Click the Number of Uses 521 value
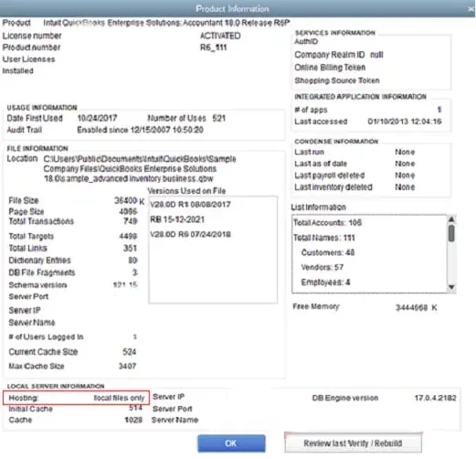The height and width of the screenshot is (459, 476). click(219, 118)
